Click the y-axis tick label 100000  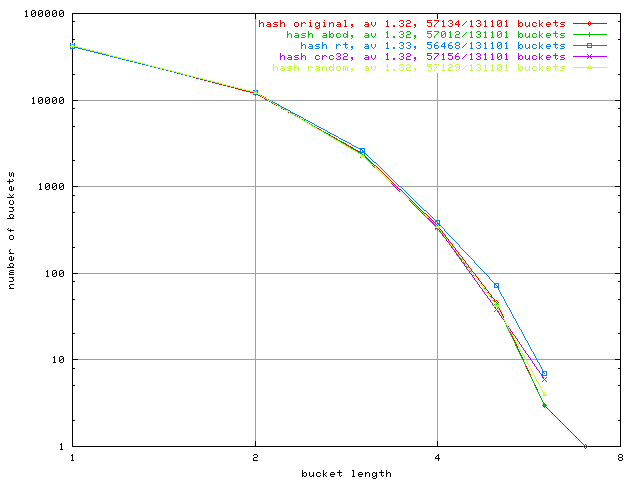tap(44, 13)
